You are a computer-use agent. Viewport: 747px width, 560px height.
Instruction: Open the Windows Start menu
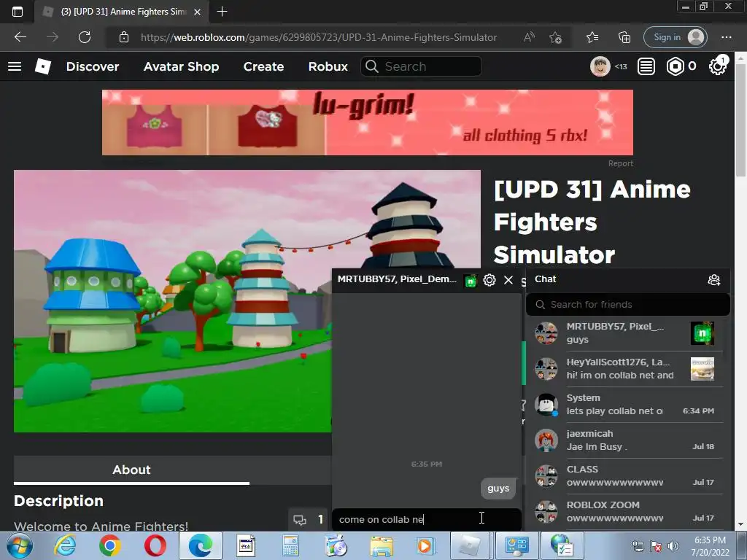coord(19,545)
